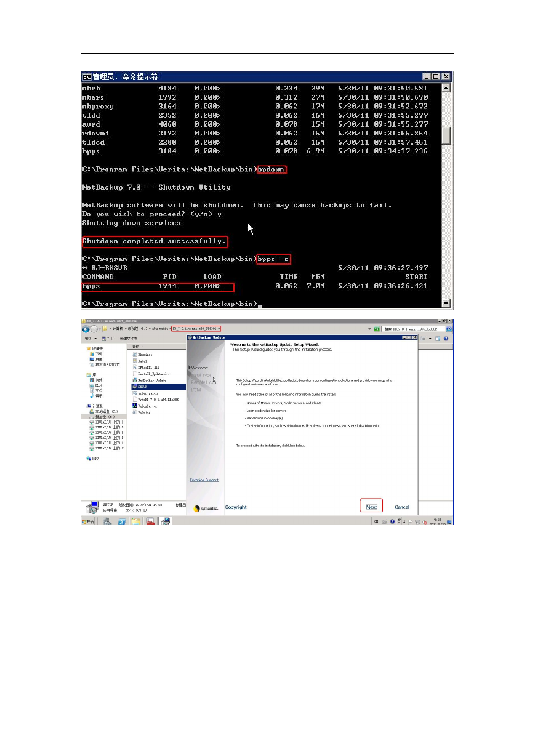Image resolution: width=535 pixels, height=756 pixels.
Task: Select 本地磁盘 (C:) drive
Action: [103, 411]
